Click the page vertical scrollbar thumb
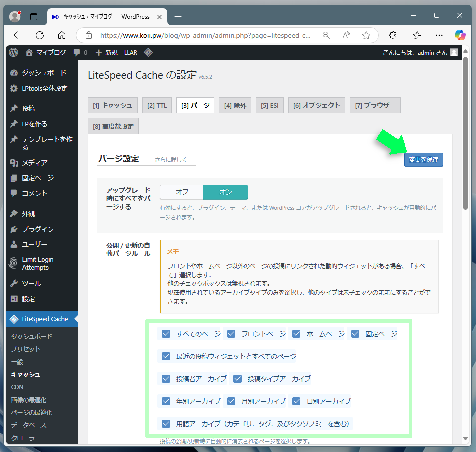The height and width of the screenshot is (452, 476). pyautogui.click(x=465, y=133)
